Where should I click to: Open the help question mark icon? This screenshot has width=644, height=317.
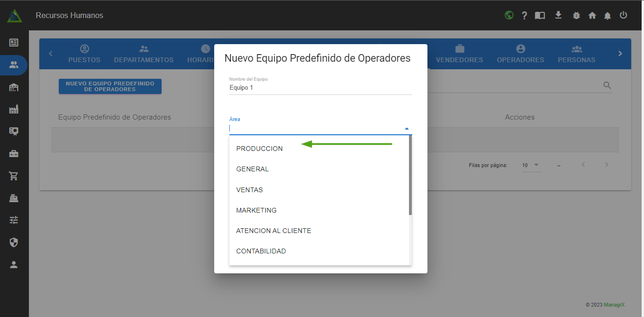(524, 15)
